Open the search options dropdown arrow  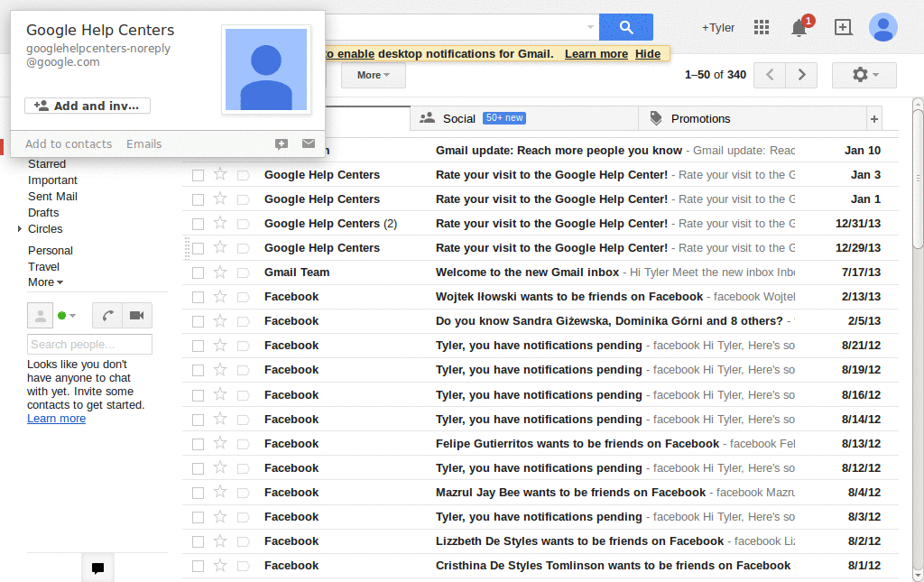click(590, 27)
